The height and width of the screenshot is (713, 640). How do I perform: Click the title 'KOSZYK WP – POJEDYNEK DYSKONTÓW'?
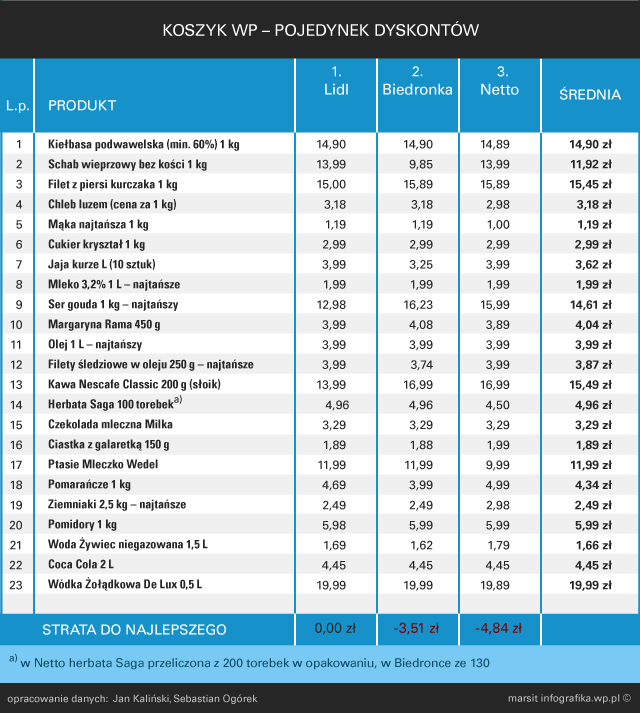click(x=321, y=30)
